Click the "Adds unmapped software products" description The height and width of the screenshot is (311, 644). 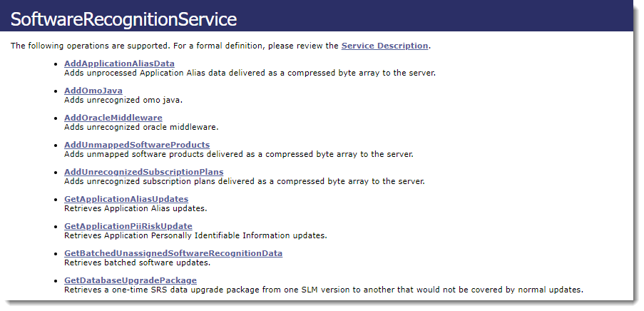(x=238, y=154)
